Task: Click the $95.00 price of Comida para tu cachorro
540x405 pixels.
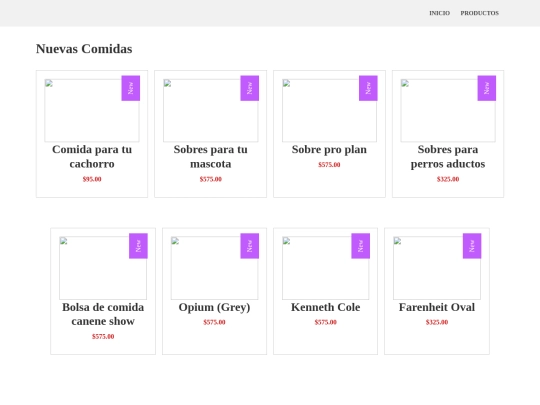Action: [92, 179]
